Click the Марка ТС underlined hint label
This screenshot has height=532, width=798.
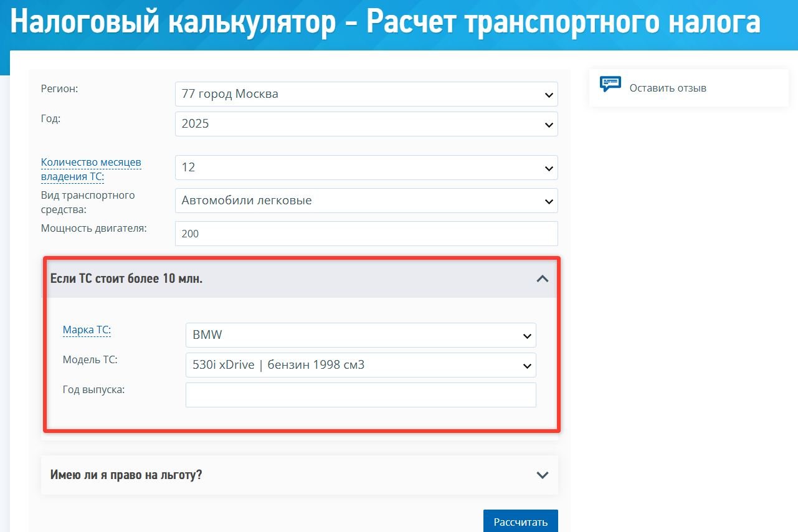(87, 330)
